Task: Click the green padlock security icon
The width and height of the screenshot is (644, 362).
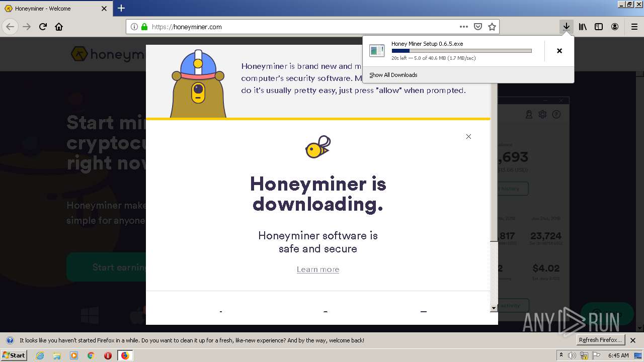Action: [144, 27]
